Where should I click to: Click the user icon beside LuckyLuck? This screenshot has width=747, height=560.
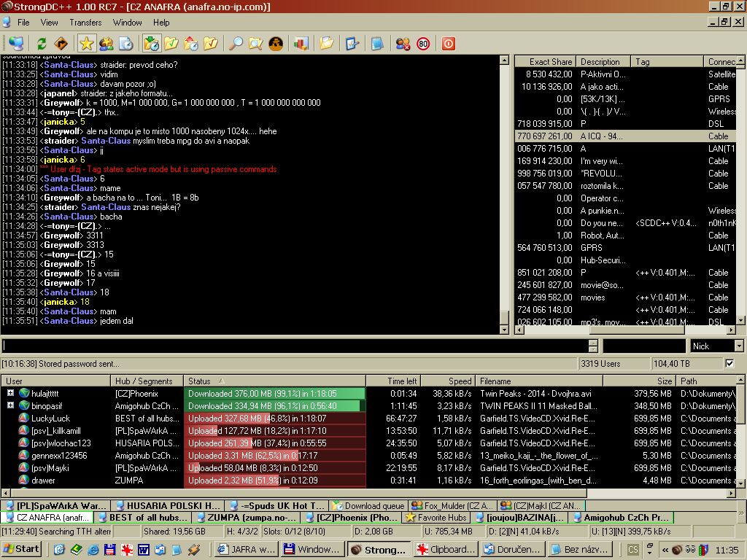point(24,418)
